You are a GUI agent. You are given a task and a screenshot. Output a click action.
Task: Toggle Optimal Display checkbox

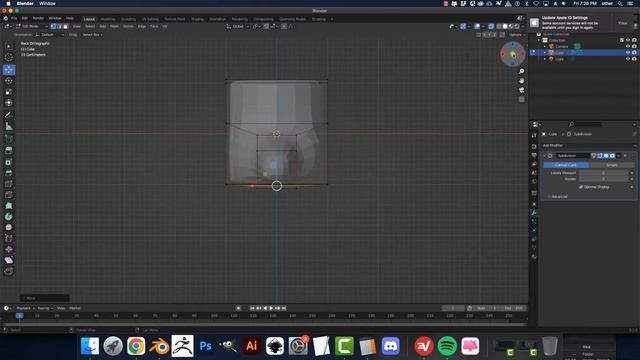pyautogui.click(x=581, y=187)
